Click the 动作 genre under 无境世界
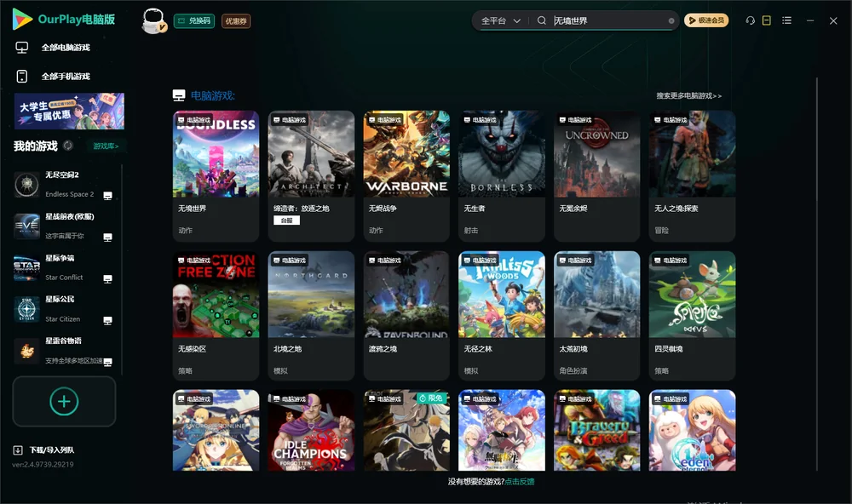 pyautogui.click(x=185, y=230)
